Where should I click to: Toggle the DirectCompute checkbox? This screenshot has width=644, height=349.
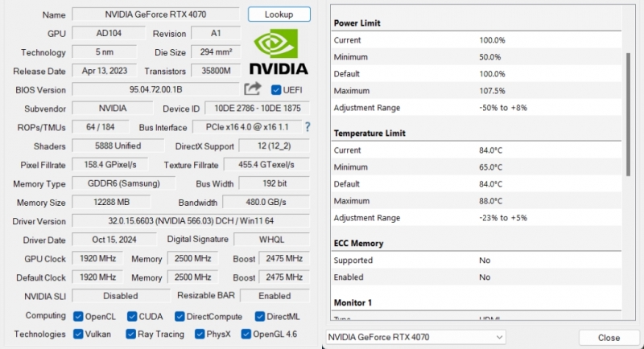pyautogui.click(x=180, y=316)
